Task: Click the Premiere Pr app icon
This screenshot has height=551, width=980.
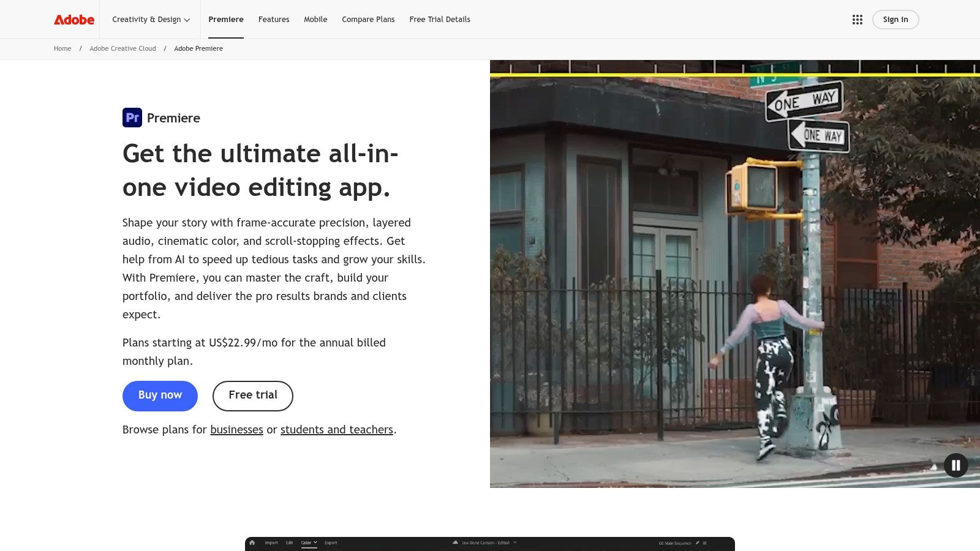Action: pos(132,118)
